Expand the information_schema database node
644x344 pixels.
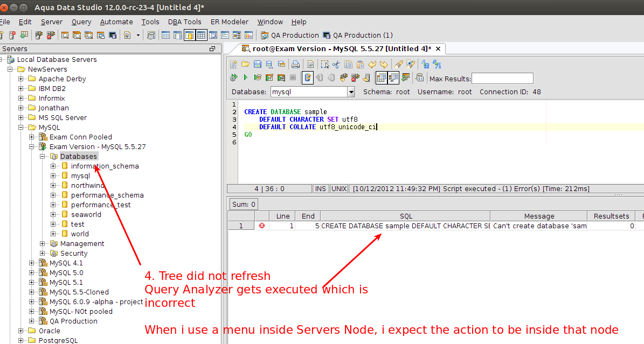pyautogui.click(x=53, y=166)
